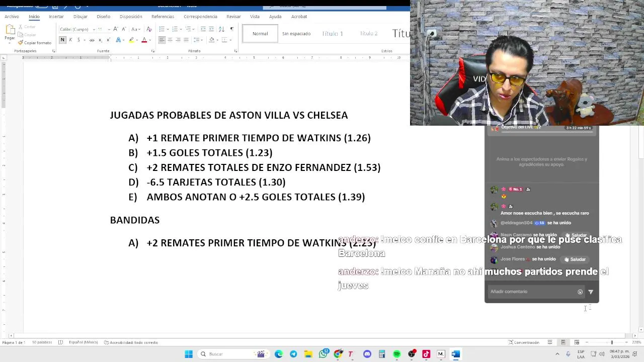The width and height of the screenshot is (644, 362).
Task: Insert a numbered list
Action: pos(176,29)
